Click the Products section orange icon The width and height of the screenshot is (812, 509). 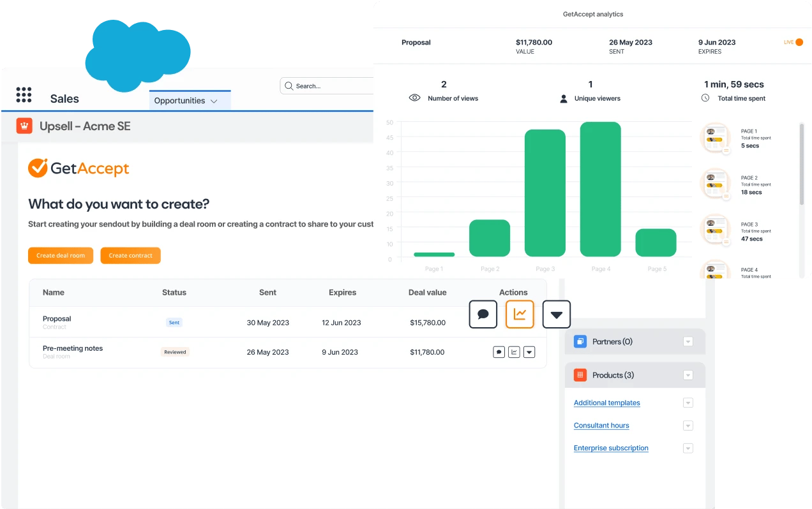[580, 375]
